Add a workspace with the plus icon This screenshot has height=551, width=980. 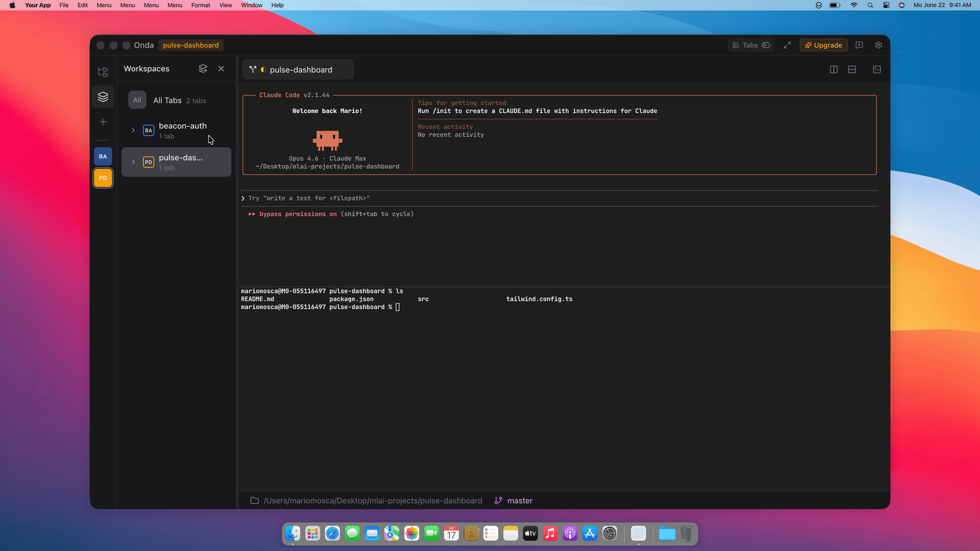103,121
